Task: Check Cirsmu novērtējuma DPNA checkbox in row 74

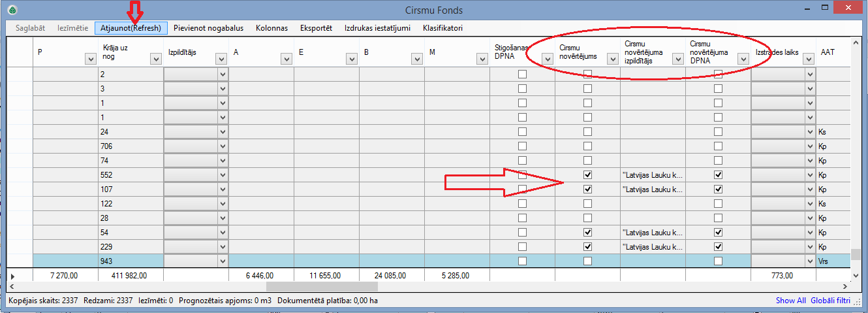Action: [x=718, y=161]
